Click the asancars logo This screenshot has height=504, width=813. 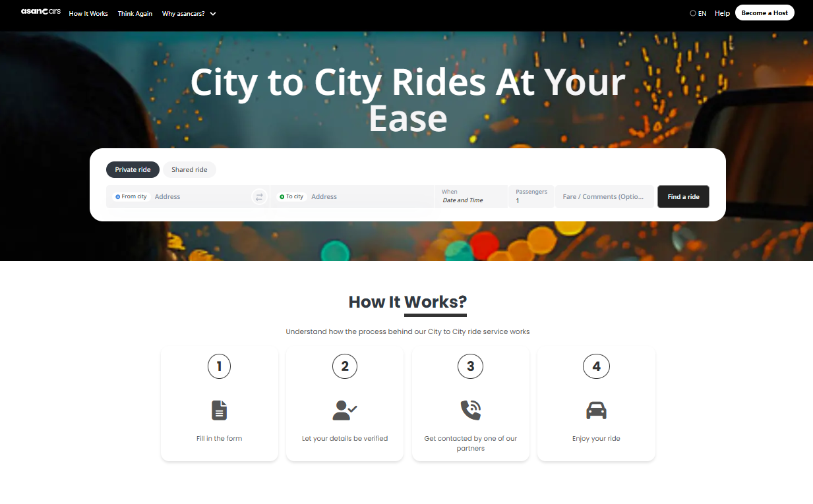click(x=40, y=12)
